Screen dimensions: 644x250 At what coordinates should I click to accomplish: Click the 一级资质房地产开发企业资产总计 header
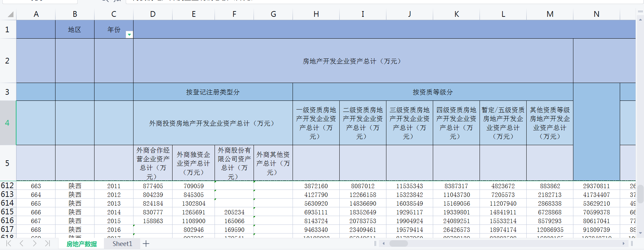click(316, 123)
